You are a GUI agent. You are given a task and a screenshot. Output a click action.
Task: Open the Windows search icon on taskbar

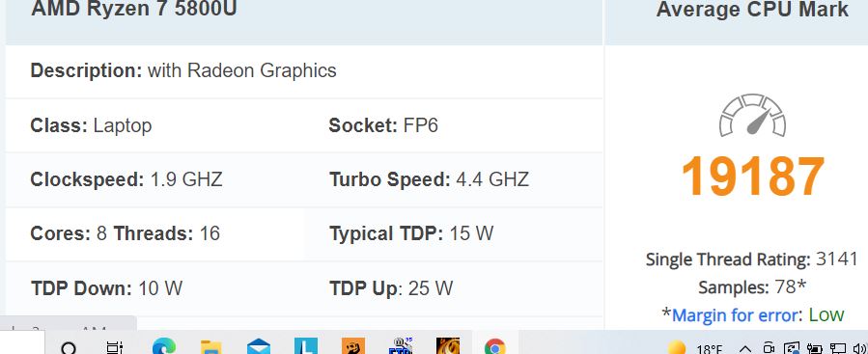coord(69,348)
